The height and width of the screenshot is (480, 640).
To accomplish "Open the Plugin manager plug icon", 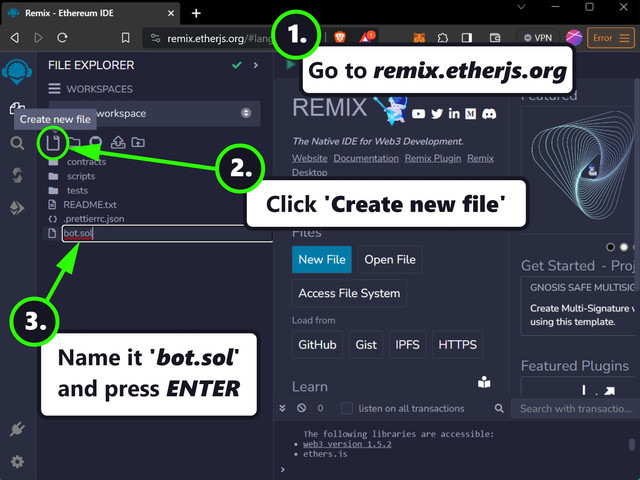I will point(17,429).
